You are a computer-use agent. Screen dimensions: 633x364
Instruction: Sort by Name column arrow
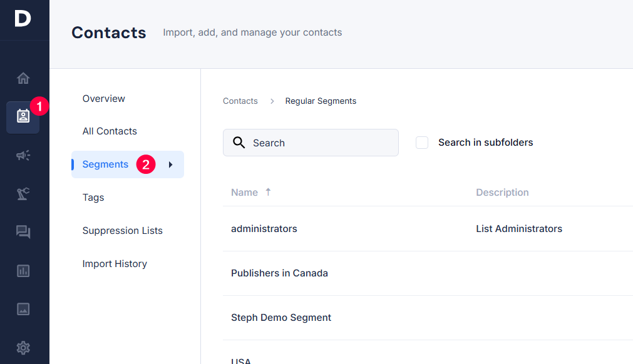click(x=268, y=192)
